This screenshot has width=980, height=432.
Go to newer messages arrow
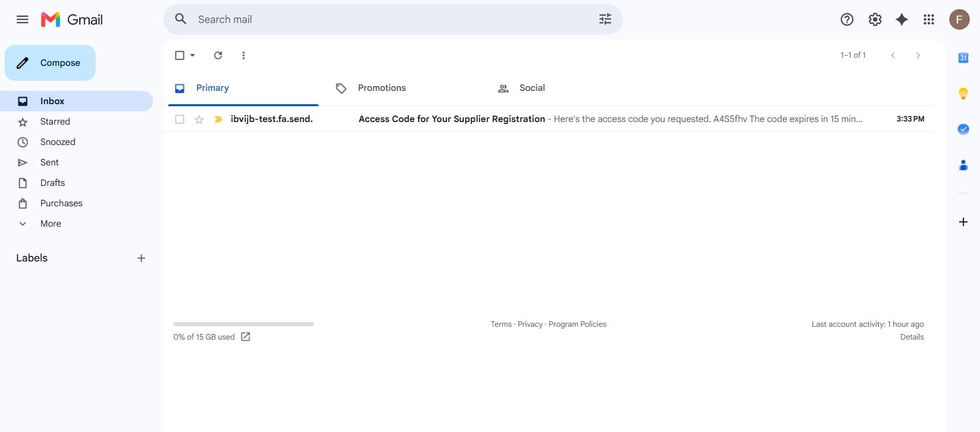pos(893,55)
